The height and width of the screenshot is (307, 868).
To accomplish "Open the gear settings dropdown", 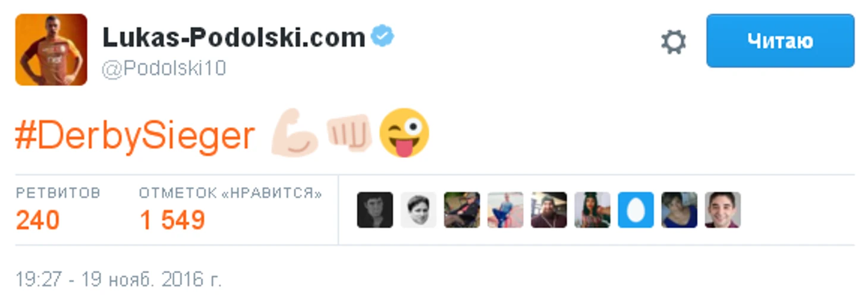I will click(673, 42).
